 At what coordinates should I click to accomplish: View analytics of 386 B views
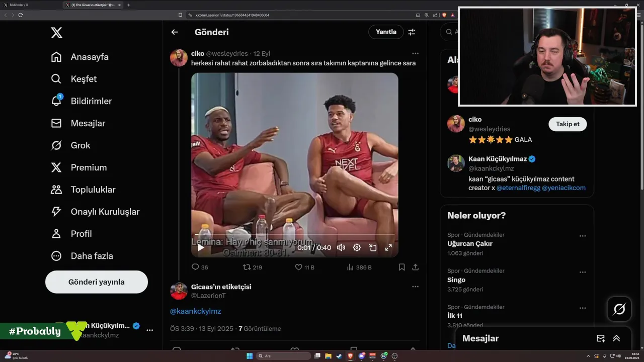tap(359, 267)
